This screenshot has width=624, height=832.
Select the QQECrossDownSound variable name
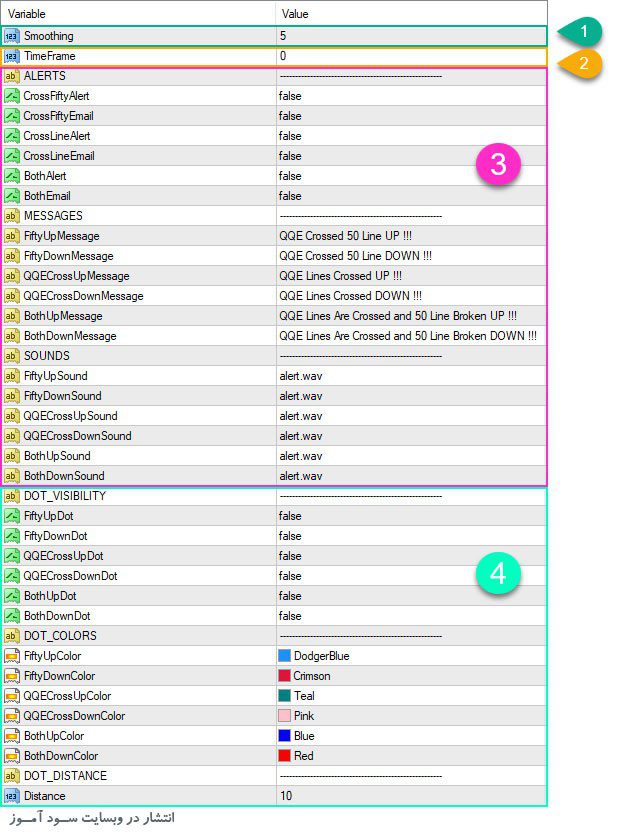coord(77,436)
